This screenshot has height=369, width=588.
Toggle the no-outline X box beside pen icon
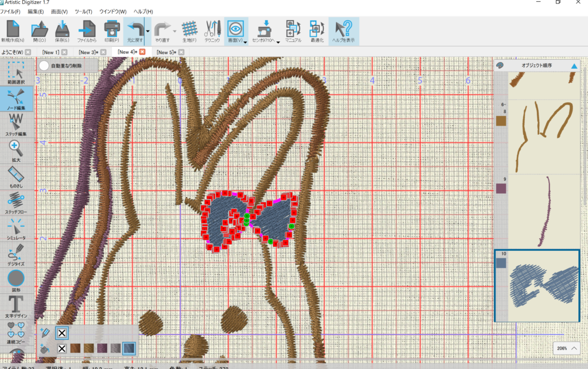(x=61, y=333)
